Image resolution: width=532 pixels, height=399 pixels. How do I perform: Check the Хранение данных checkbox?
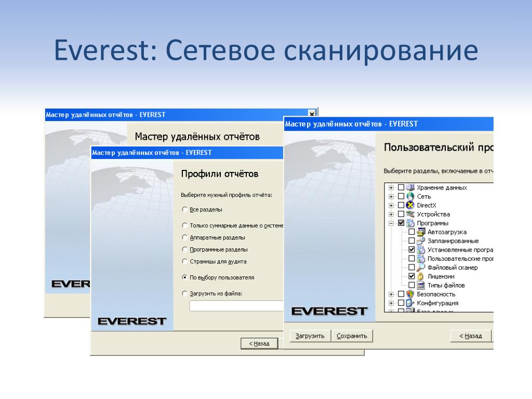[x=401, y=187]
